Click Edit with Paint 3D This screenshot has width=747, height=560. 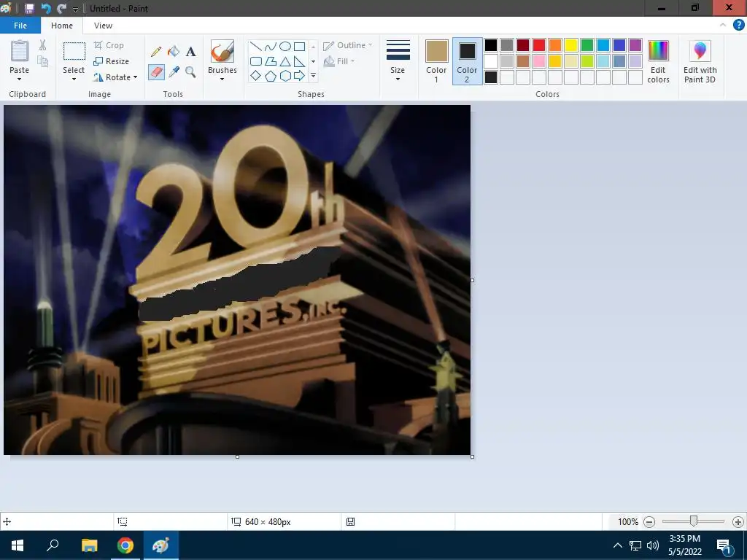coord(700,62)
